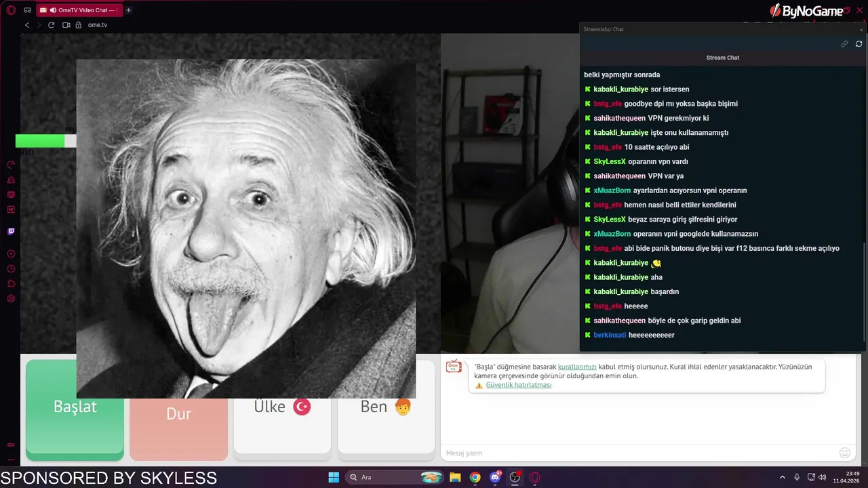
Task: Copy chat link icon in Streamlabs Chat
Action: click(x=844, y=43)
